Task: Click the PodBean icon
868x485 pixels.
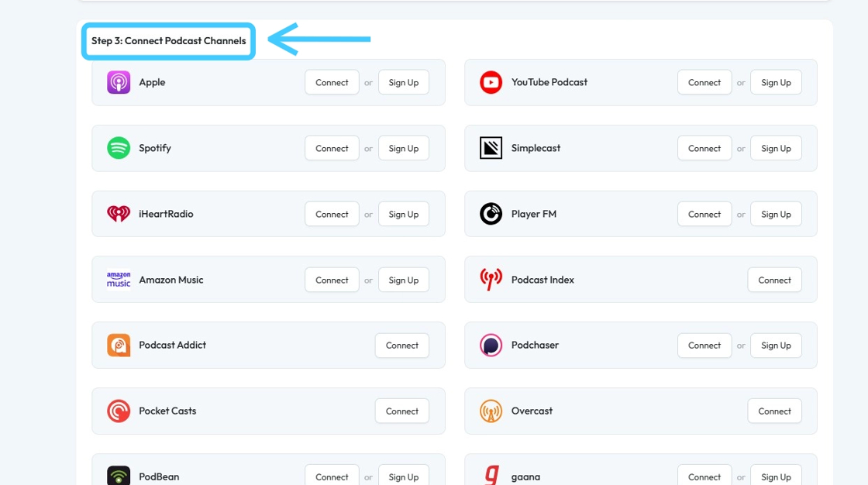Action: point(119,475)
